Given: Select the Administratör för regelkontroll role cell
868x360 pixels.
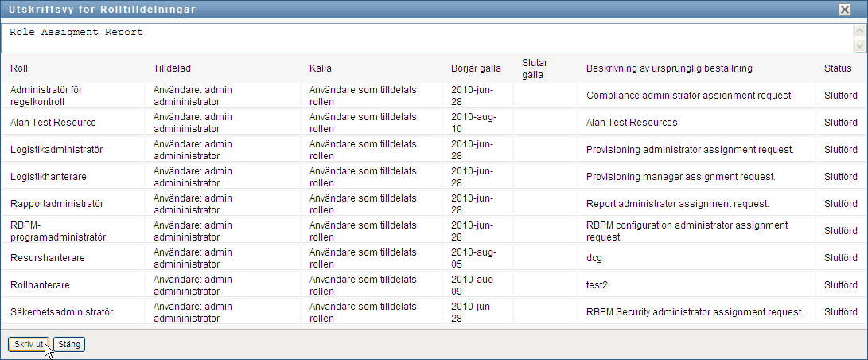Looking at the screenshot, I should click(x=72, y=96).
